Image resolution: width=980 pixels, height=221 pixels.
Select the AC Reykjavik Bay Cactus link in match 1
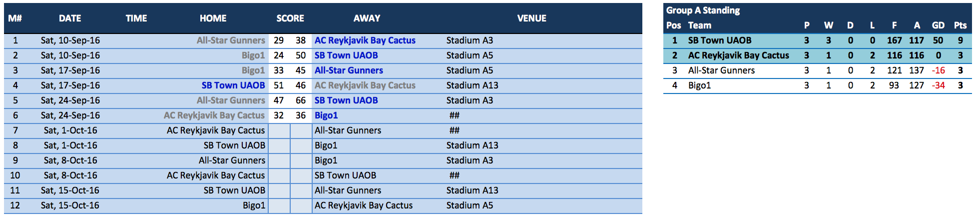point(365,40)
